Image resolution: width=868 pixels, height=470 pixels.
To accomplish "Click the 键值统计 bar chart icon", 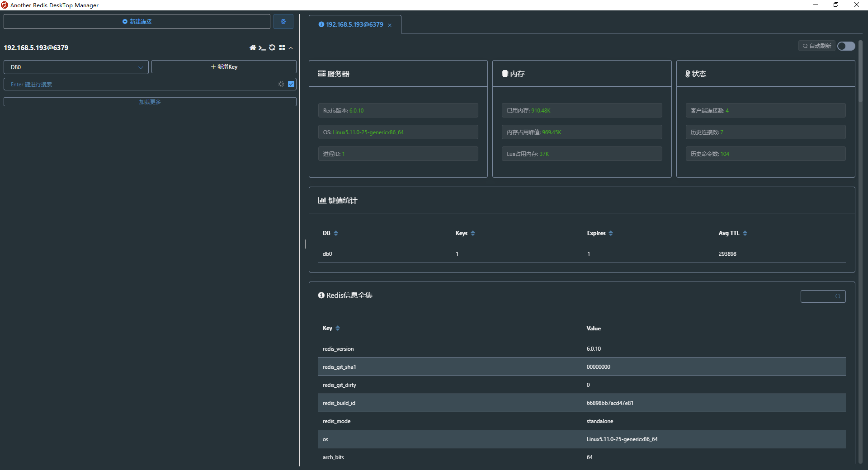I will pyautogui.click(x=321, y=200).
